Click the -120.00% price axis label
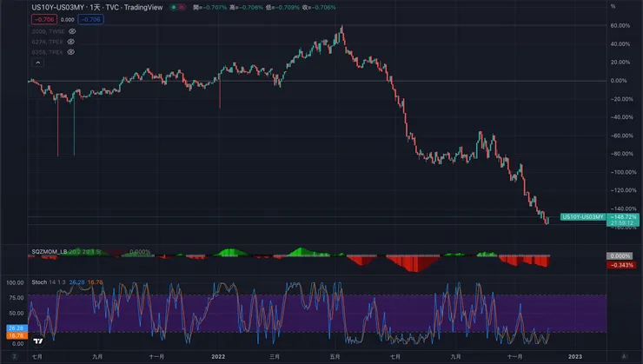This screenshot has height=364, width=643. tap(621, 190)
